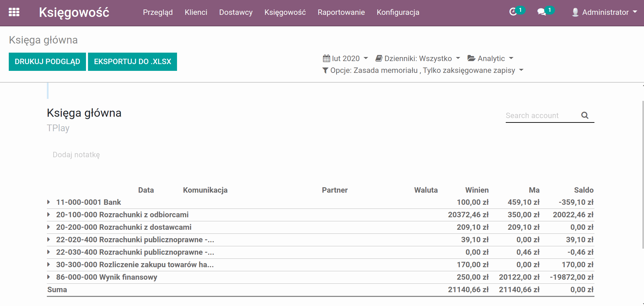
Task: Click the Data column header
Action: pyautogui.click(x=146, y=190)
